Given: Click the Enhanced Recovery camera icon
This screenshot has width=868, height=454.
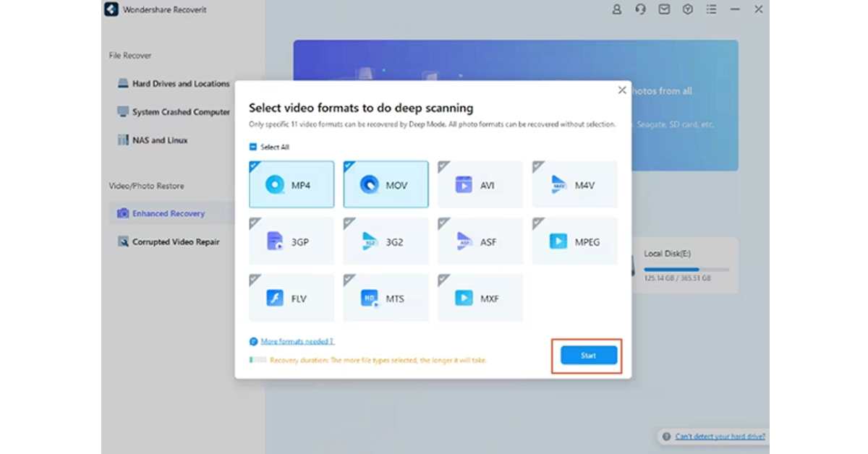Looking at the screenshot, I should [123, 213].
